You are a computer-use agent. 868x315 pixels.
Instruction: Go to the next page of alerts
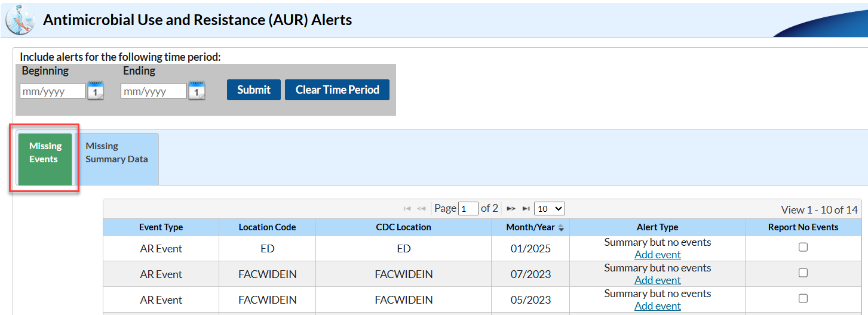(511, 209)
